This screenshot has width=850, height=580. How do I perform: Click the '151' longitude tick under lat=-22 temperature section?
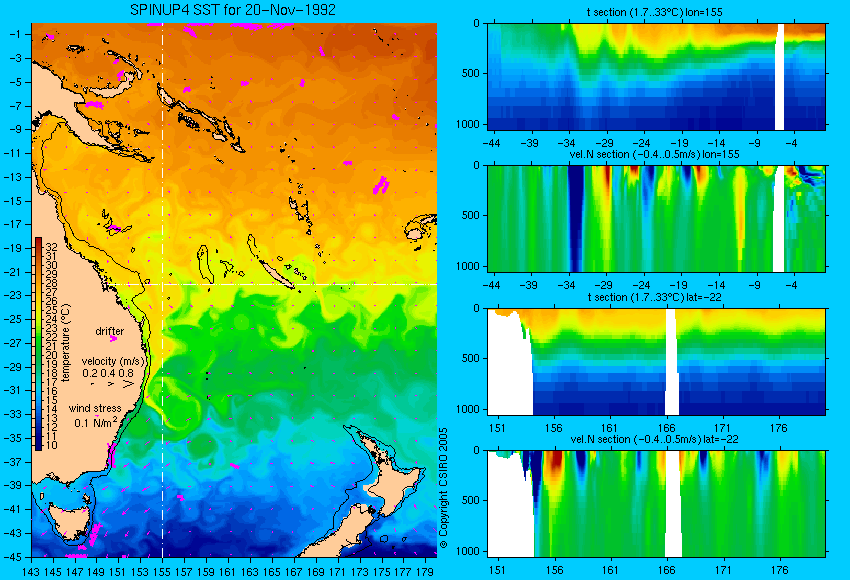tap(497, 428)
